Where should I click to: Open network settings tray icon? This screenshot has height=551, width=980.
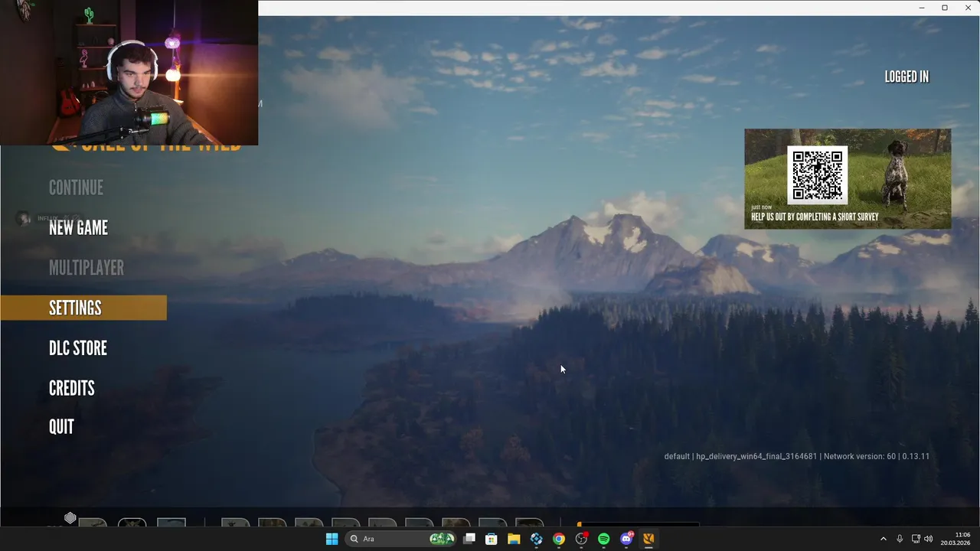916,539
